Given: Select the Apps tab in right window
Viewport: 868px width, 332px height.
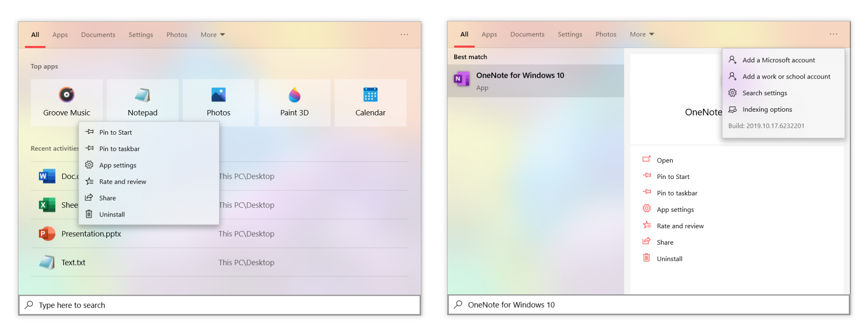Looking at the screenshot, I should 489,34.
